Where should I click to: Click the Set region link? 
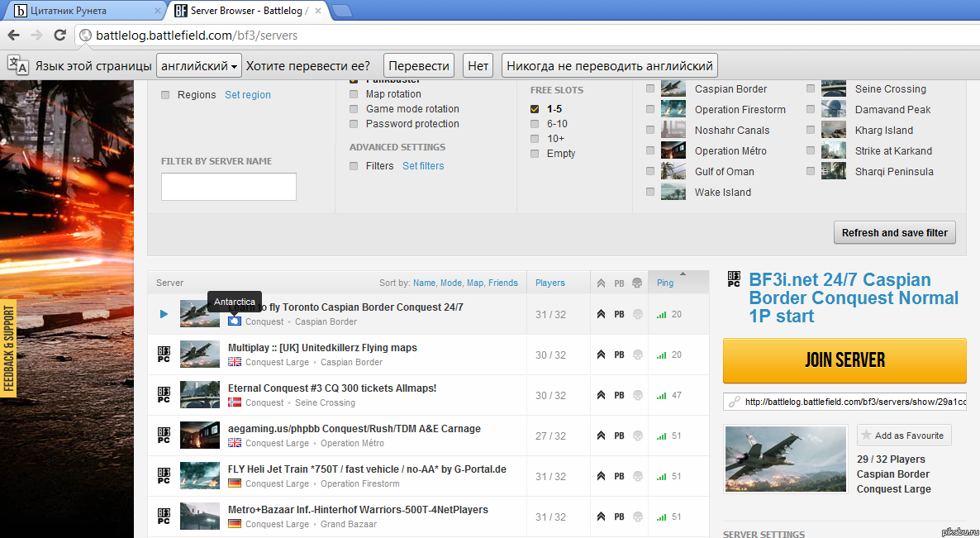pos(248,95)
